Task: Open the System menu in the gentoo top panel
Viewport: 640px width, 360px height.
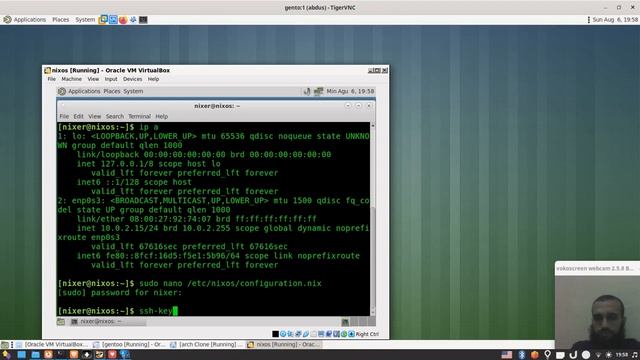Action: (x=85, y=20)
